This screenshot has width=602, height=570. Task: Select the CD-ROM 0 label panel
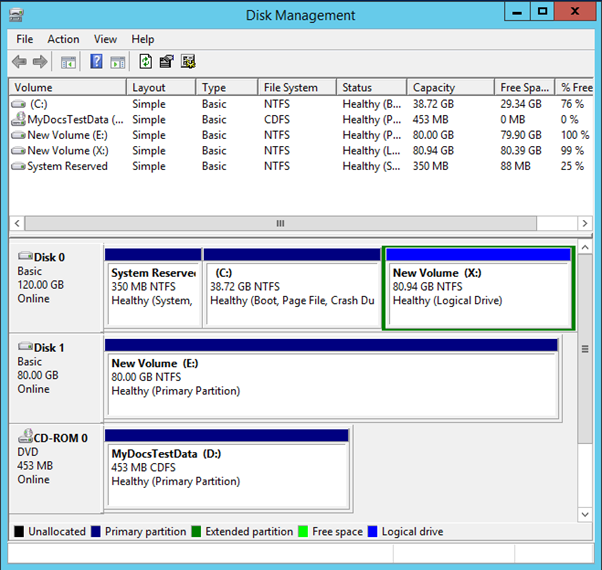tap(56, 468)
